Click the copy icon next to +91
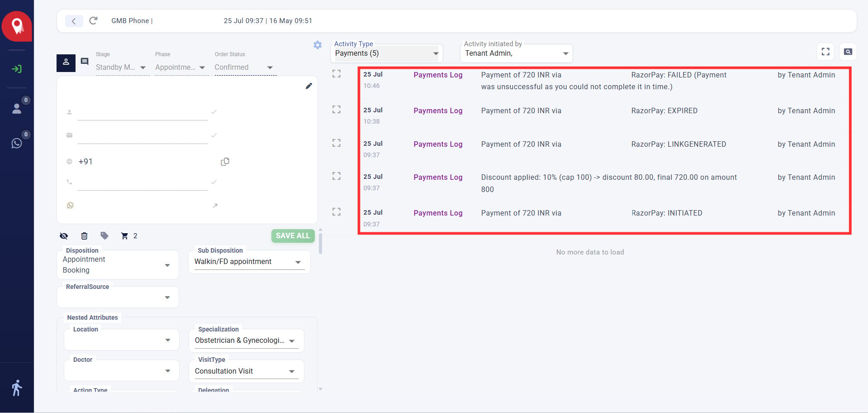 pyautogui.click(x=225, y=162)
